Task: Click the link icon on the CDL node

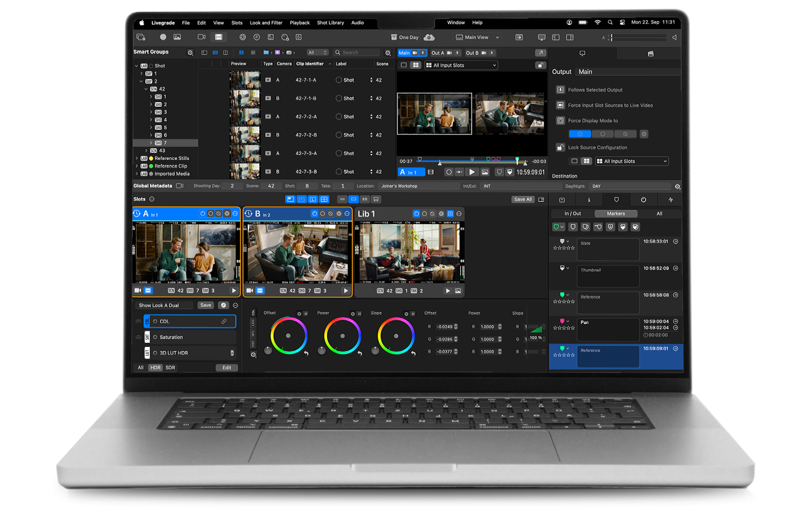Action: tap(224, 322)
